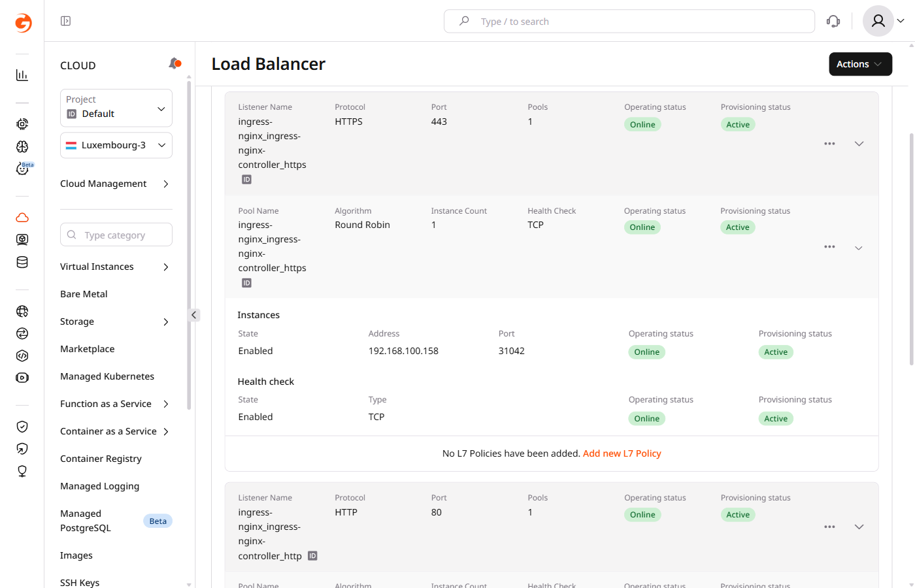Open the globe network icon in left rail
915x588 pixels.
[x=22, y=312]
